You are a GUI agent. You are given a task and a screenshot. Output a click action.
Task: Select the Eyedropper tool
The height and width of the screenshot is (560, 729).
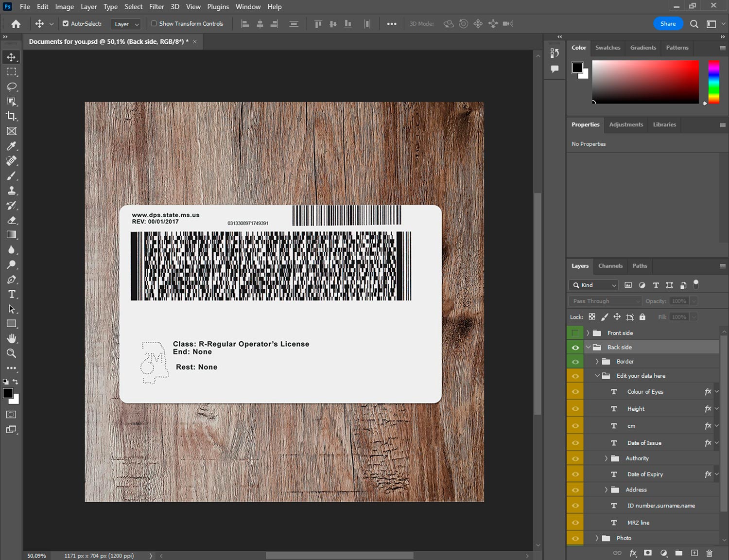pyautogui.click(x=11, y=146)
